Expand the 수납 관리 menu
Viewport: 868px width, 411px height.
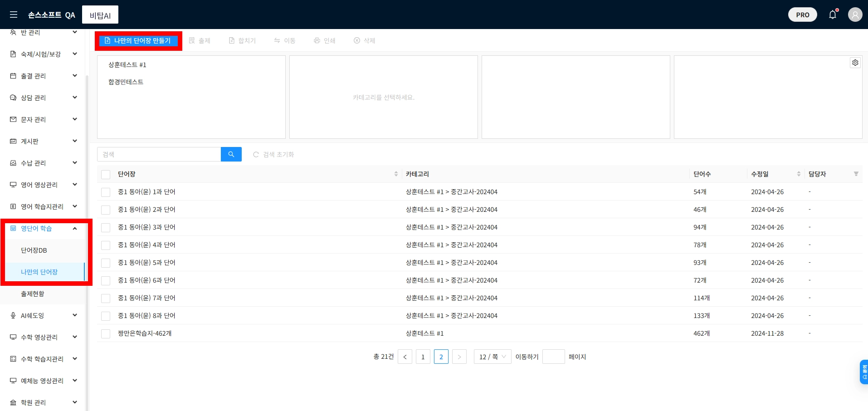click(44, 163)
